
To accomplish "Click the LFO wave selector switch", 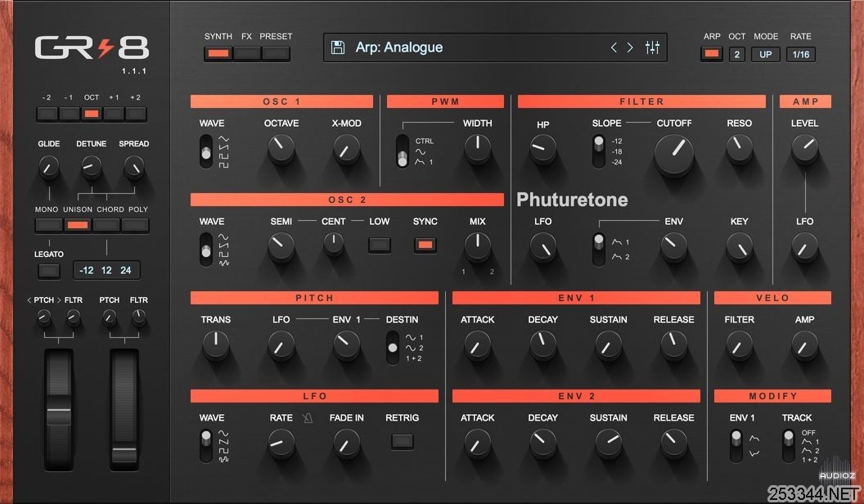I will (206, 446).
